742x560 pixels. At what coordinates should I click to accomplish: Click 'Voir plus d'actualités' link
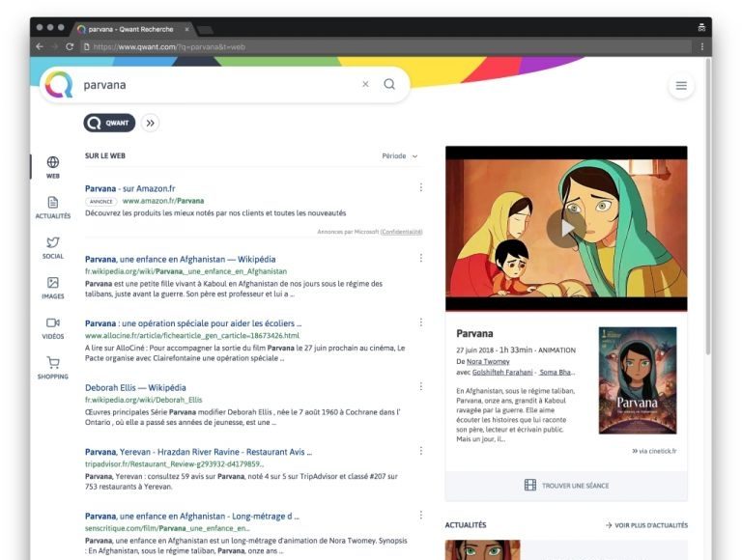tap(647, 525)
